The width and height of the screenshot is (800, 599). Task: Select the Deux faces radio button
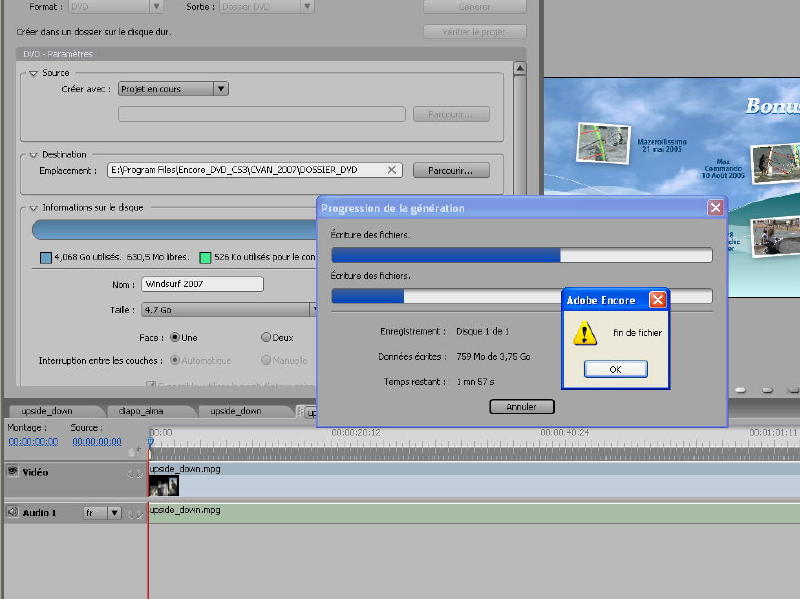(266, 337)
